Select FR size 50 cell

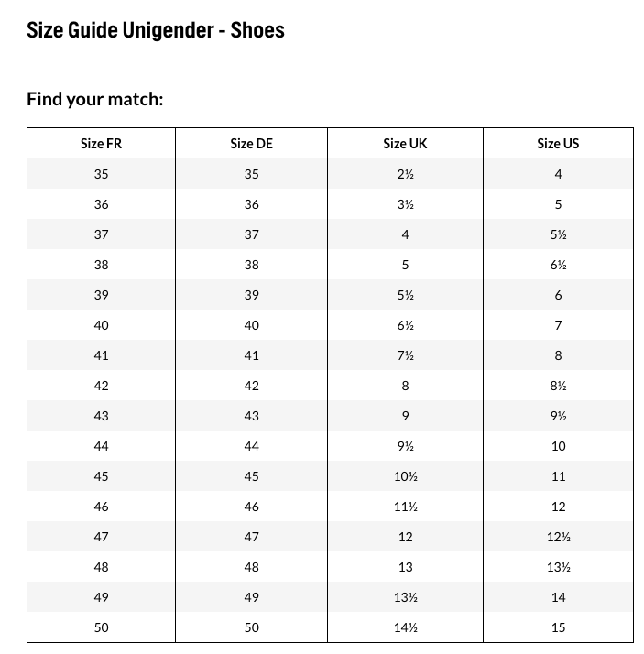(x=101, y=627)
